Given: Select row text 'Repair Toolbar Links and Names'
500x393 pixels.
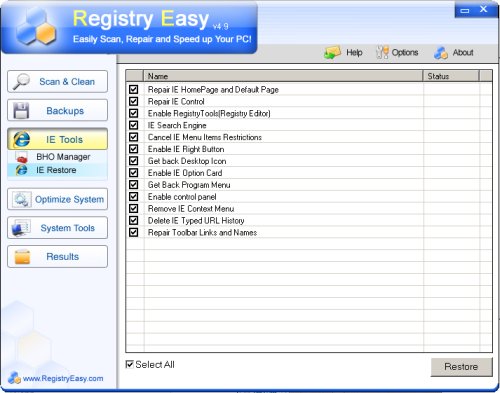Looking at the screenshot, I should [202, 232].
